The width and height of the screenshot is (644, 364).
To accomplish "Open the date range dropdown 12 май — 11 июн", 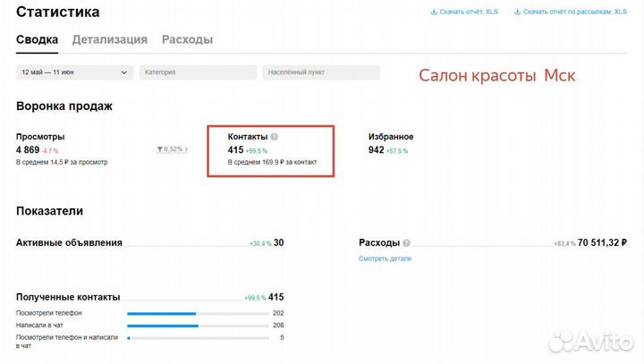I will [x=75, y=72].
